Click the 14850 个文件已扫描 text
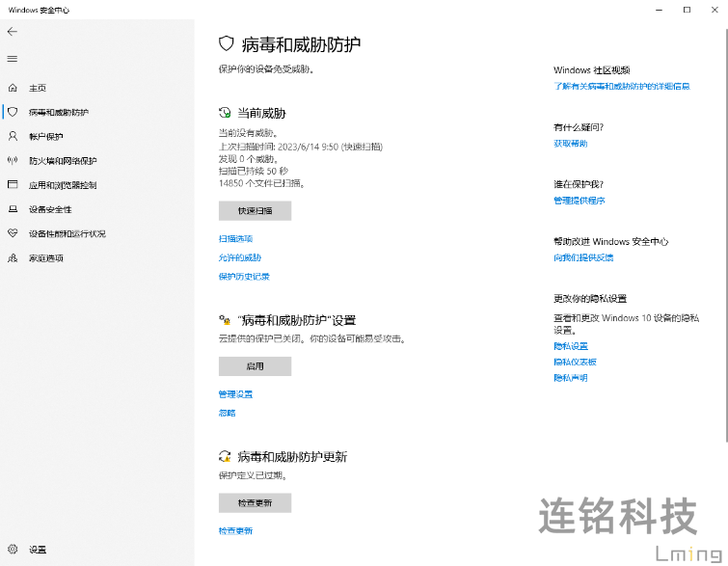The height and width of the screenshot is (566, 728). [262, 183]
